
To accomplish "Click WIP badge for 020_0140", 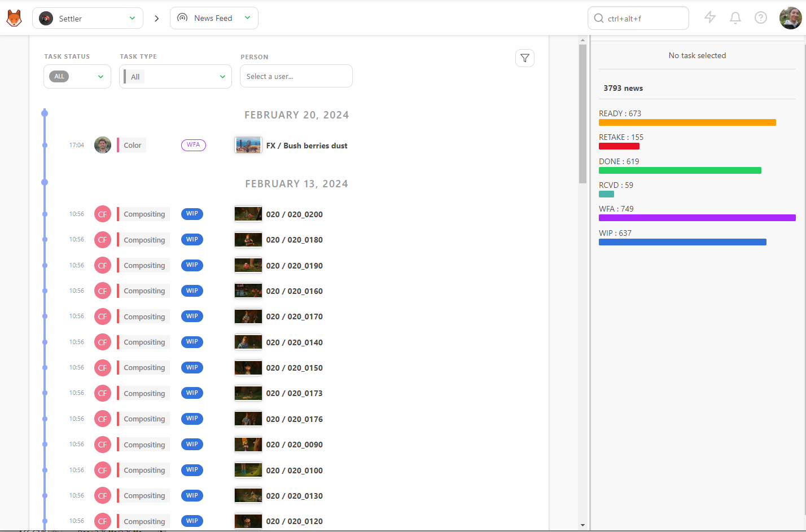I will [192, 342].
